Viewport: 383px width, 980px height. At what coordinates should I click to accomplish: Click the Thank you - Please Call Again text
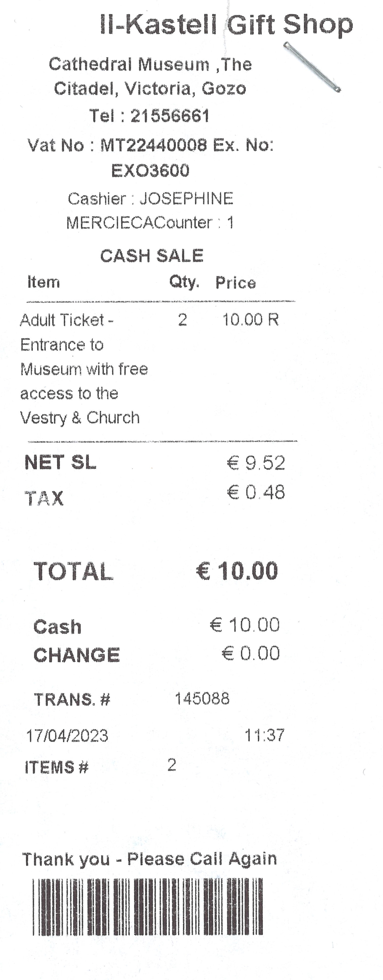(150, 859)
